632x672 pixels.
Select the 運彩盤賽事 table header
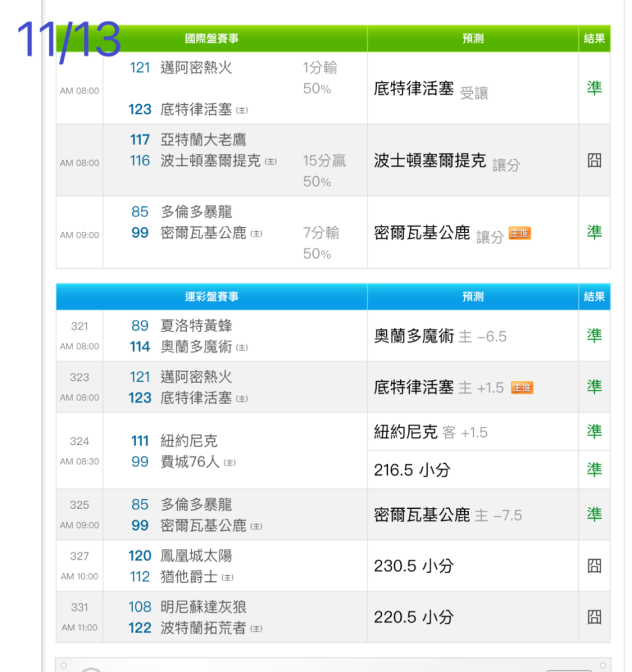tap(212, 296)
